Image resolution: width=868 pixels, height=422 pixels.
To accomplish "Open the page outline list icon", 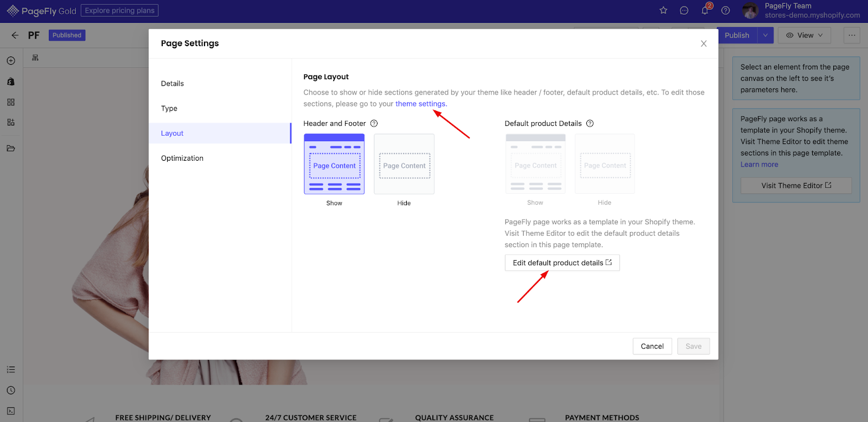I will [11, 369].
